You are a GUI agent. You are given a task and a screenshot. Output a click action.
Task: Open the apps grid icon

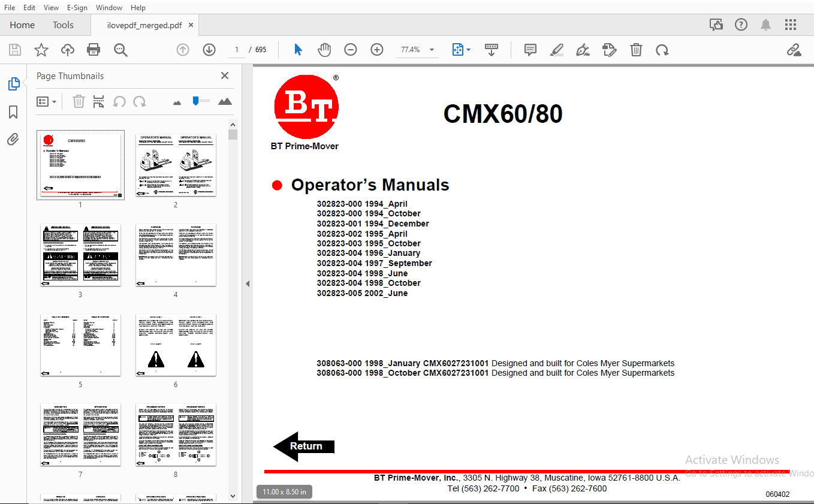pos(791,25)
